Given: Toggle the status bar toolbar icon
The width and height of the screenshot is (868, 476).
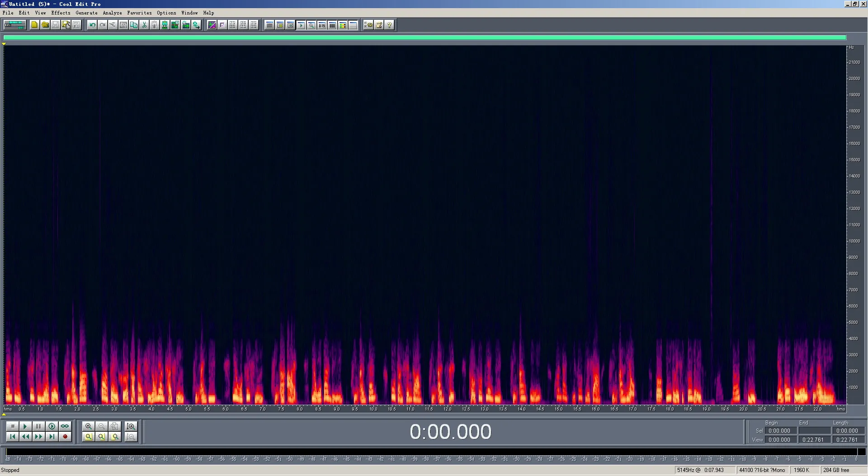Looking at the screenshot, I should pos(353,25).
